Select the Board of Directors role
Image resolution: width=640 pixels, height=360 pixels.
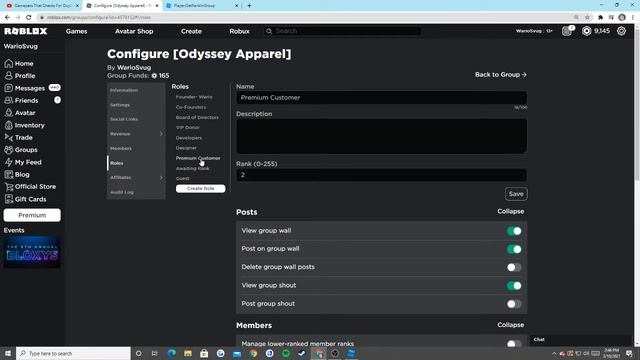point(197,118)
